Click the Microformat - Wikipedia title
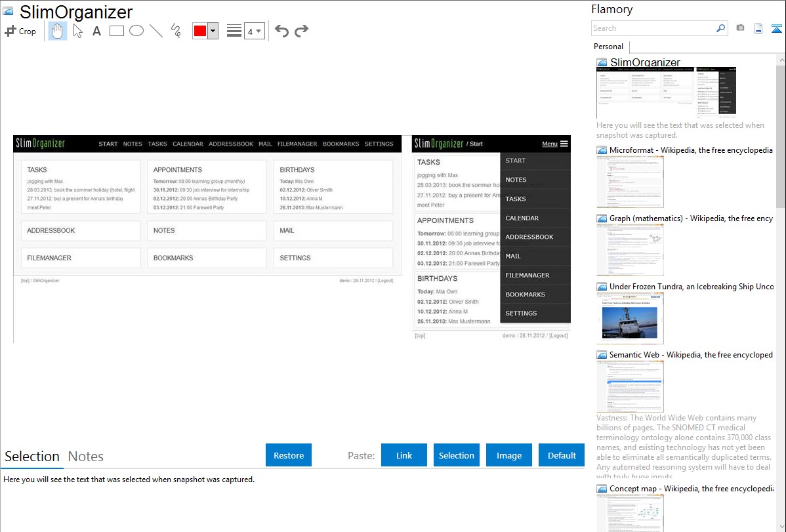The width and height of the screenshot is (786, 532). click(691, 150)
